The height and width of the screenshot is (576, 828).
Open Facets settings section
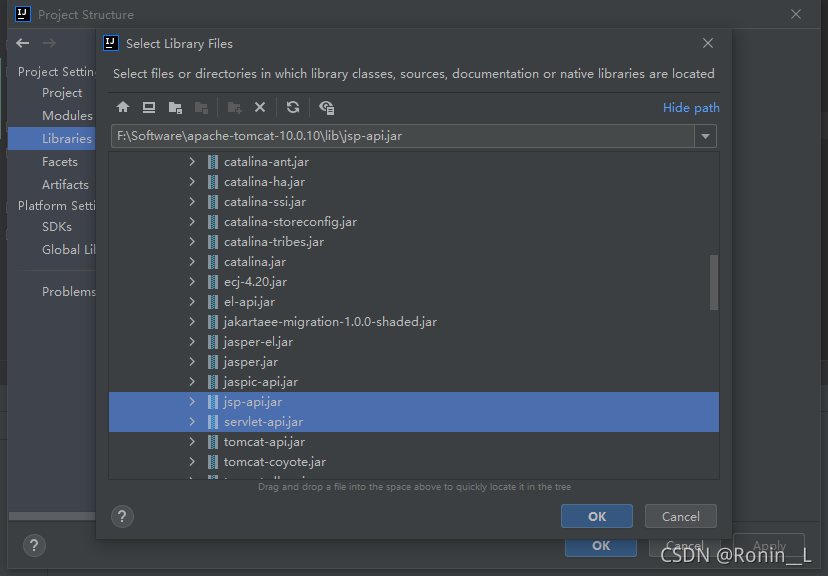coord(60,162)
